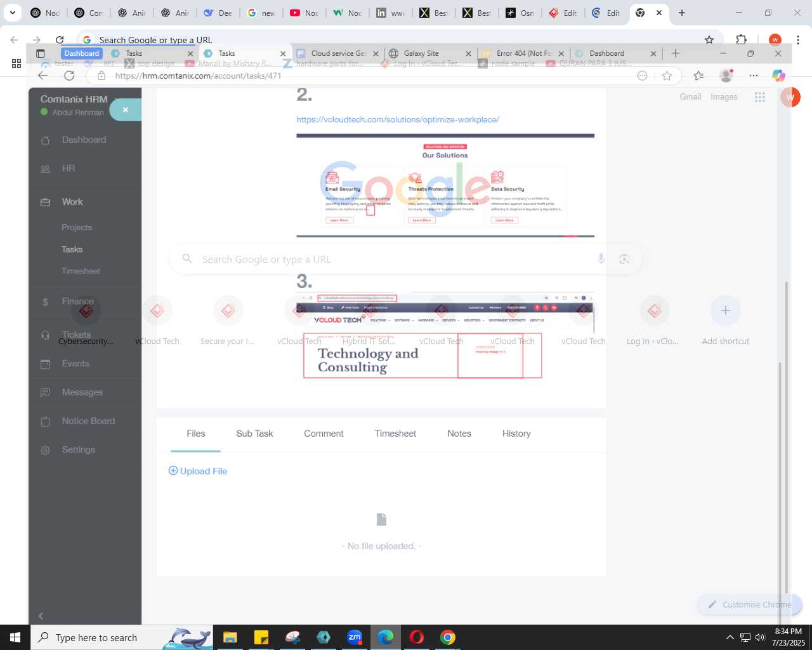The image size is (812, 650).
Task: Collapse the HRM sidebar with the bottom chevron
Action: coord(41,616)
